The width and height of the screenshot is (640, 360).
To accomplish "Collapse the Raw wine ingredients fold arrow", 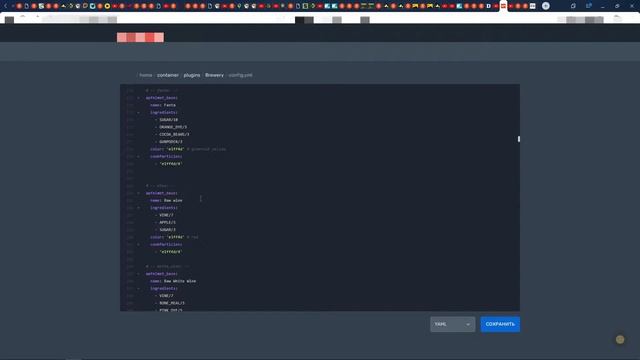I will point(138,208).
